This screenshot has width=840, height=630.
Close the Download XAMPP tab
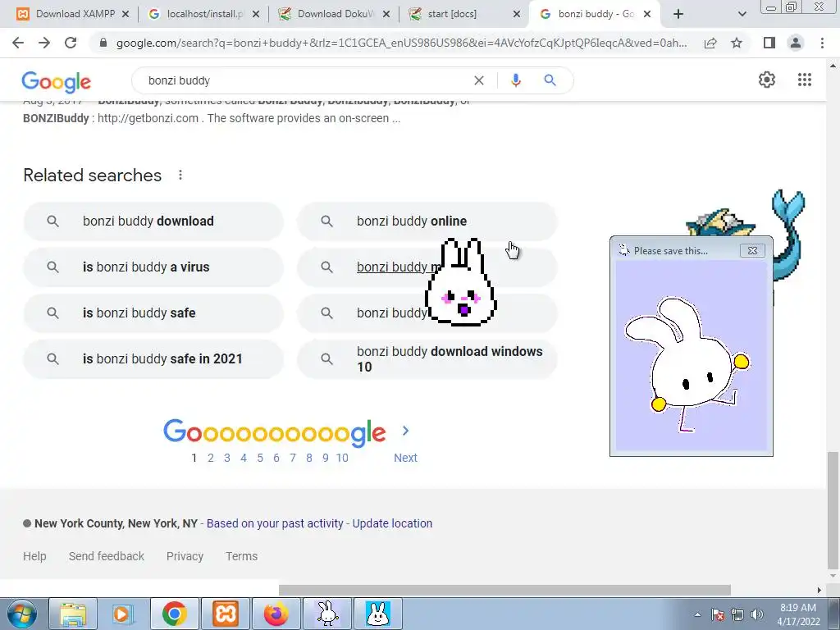pos(126,14)
